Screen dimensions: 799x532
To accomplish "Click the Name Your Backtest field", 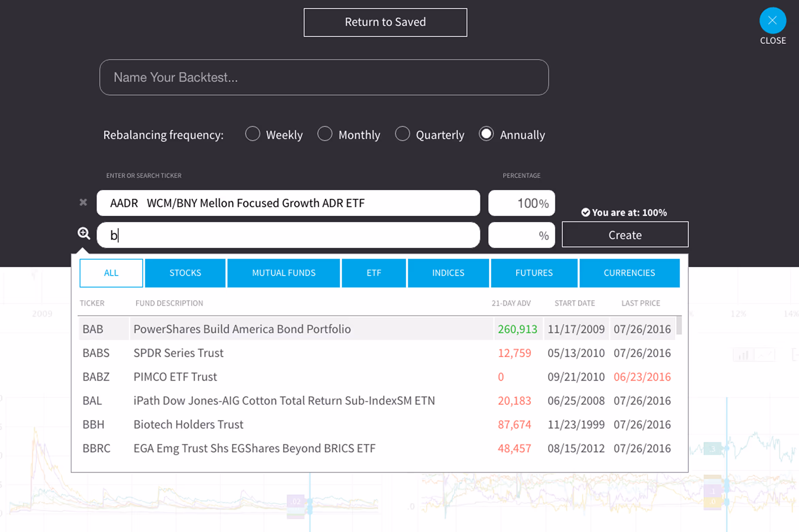I will pyautogui.click(x=324, y=77).
